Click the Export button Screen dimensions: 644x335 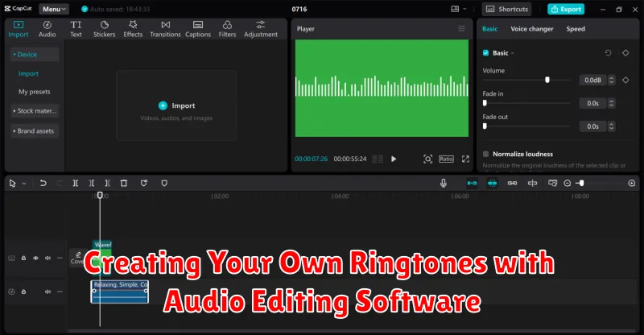(566, 9)
